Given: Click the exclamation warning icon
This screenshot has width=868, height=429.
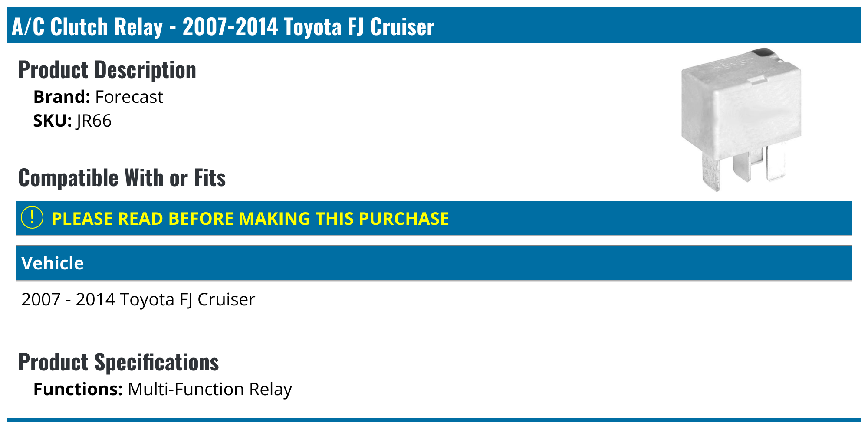Looking at the screenshot, I should (32, 218).
